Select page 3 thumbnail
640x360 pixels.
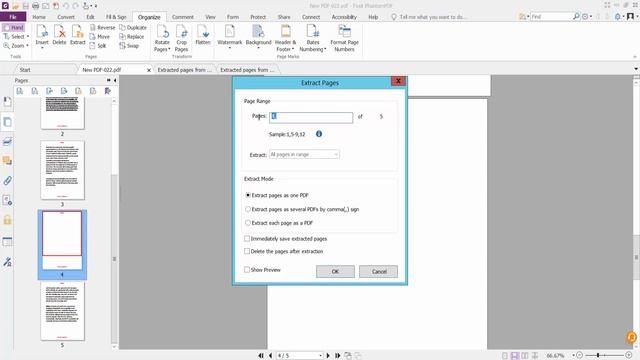62,170
